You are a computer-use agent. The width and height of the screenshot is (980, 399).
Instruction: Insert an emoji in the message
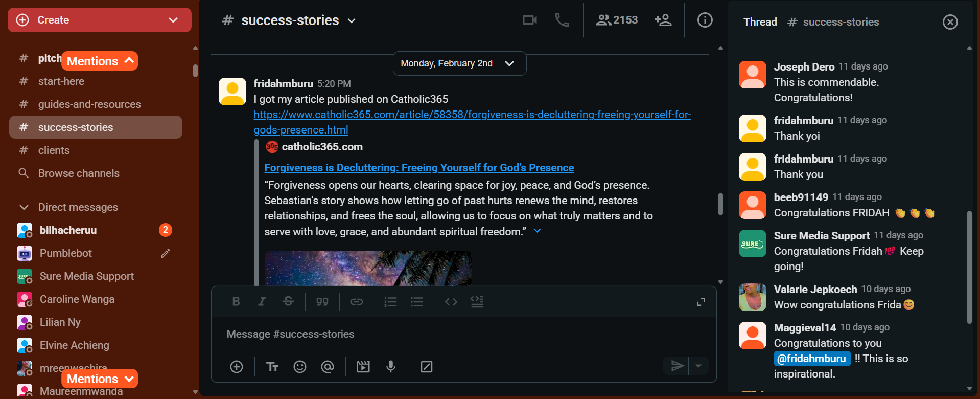[300, 367]
